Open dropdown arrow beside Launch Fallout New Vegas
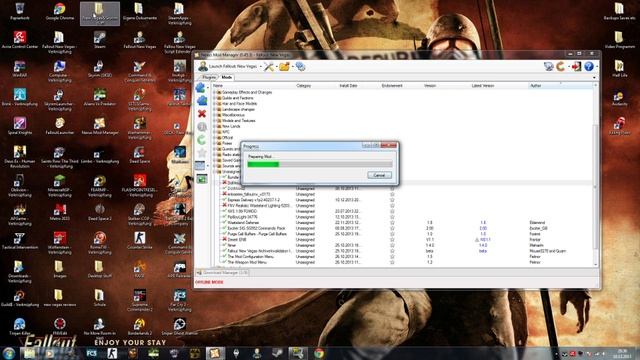The image size is (640, 360). [x=260, y=67]
